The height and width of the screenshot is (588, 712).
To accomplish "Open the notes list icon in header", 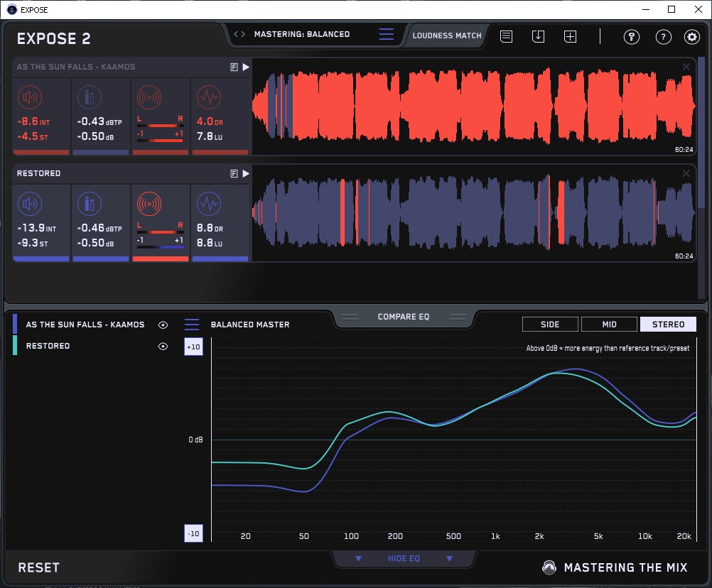I will (506, 36).
